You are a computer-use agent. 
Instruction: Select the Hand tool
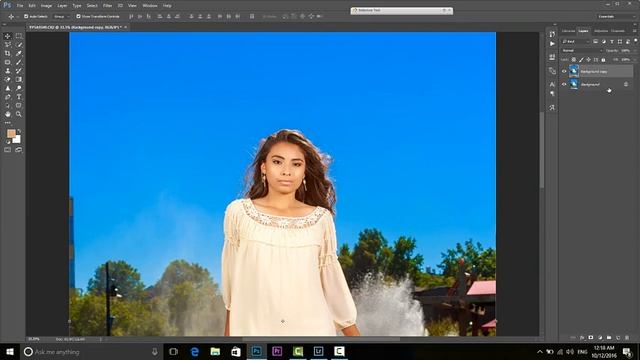coord(7,114)
